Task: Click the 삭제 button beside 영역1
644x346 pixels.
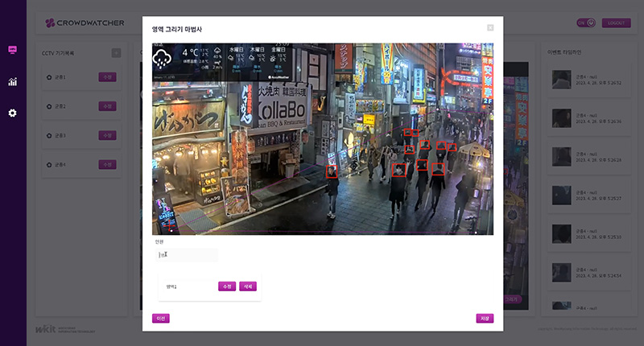Action: pyautogui.click(x=248, y=286)
